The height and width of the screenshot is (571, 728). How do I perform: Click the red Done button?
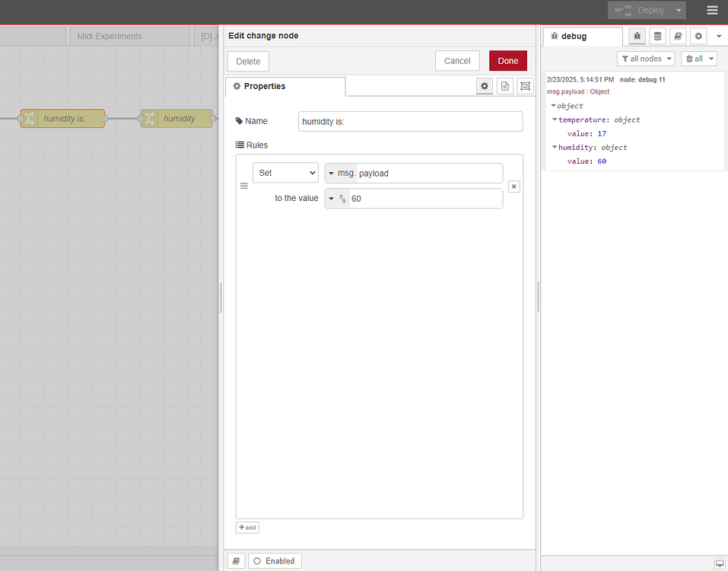[508, 61]
